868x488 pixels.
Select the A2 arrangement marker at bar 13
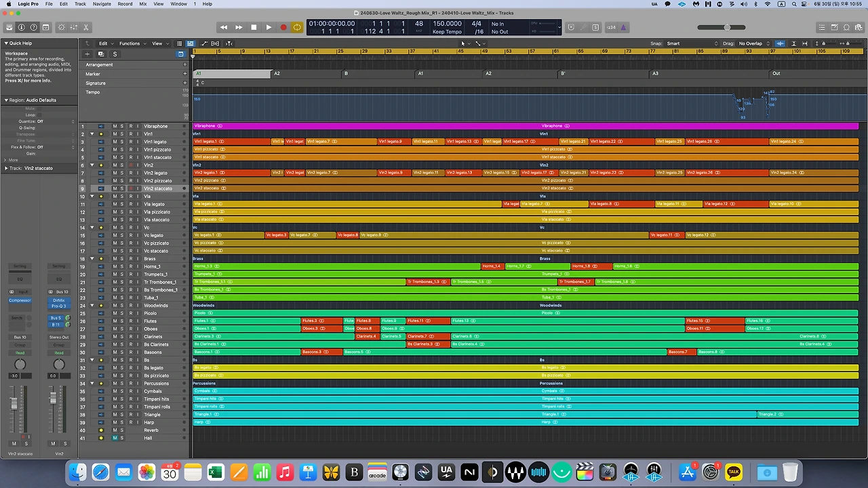pyautogui.click(x=277, y=73)
